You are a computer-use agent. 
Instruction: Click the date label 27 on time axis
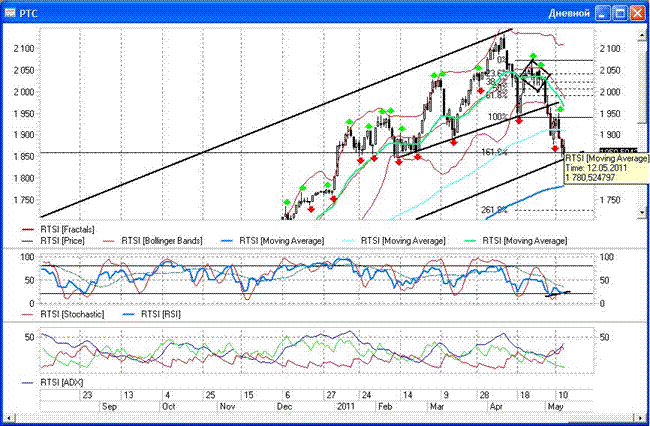331,395
